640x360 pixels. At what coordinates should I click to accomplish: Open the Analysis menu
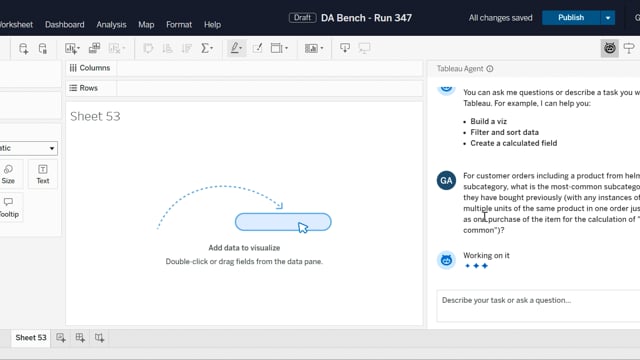click(x=111, y=24)
